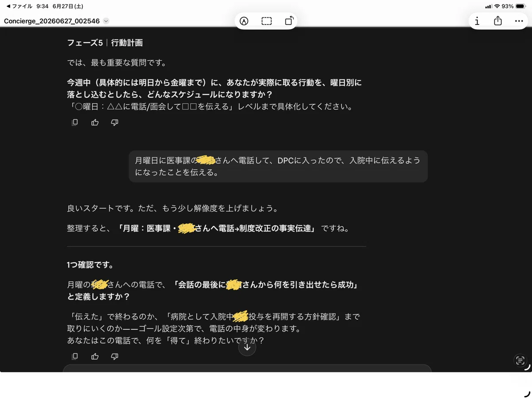
Task: Tap the Live Text scan icon
Action: [x=520, y=360]
